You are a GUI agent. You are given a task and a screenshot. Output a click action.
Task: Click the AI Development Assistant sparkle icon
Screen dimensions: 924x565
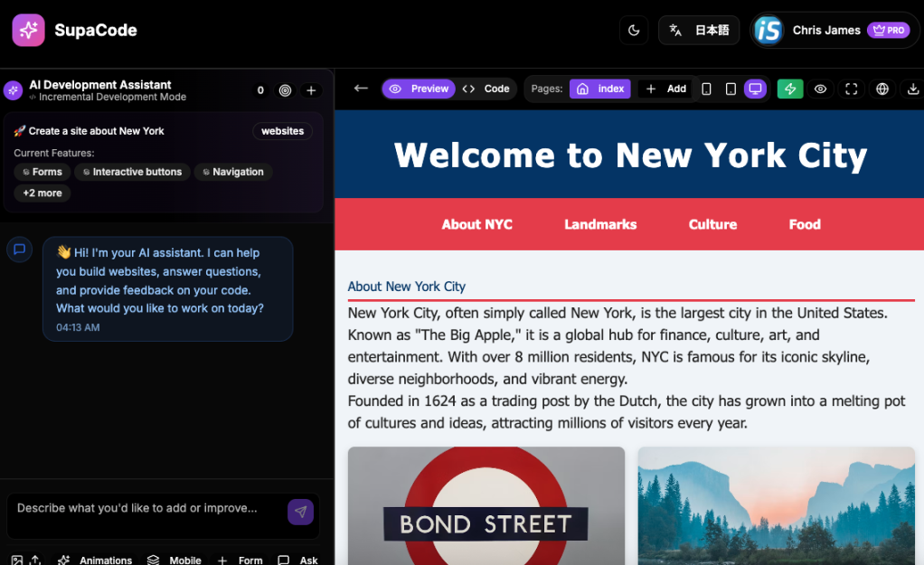pos(13,90)
